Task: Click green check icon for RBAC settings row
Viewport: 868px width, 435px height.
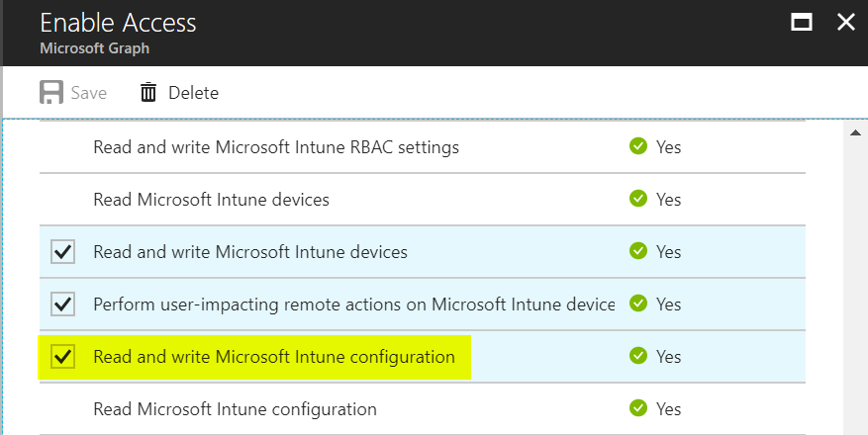Action: point(638,147)
